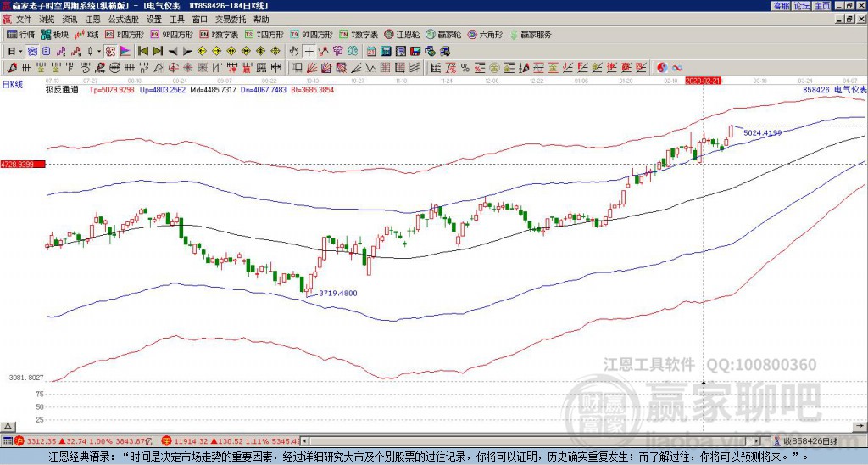Open the 江恩轮 tool

(x=403, y=34)
